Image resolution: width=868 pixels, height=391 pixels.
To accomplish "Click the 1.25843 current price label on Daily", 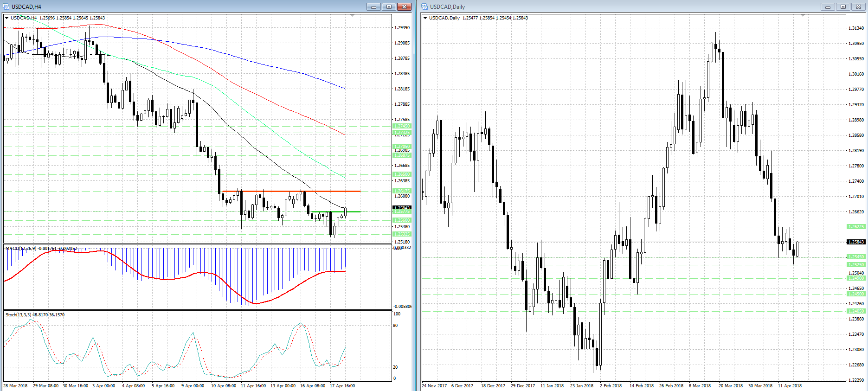I will (x=856, y=242).
